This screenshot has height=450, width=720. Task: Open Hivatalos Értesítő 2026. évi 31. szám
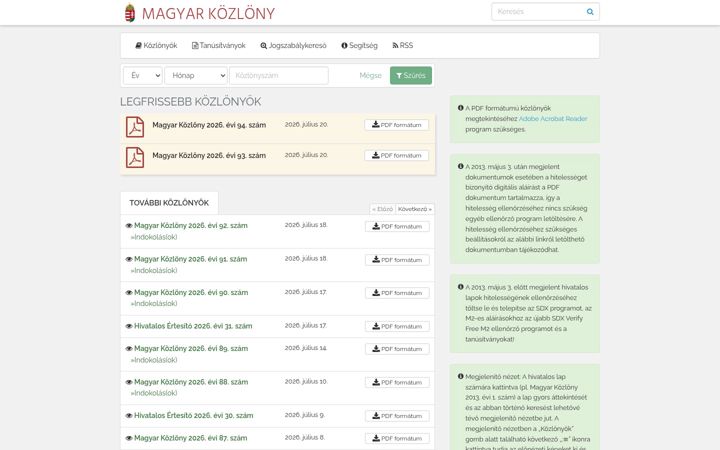click(x=193, y=326)
